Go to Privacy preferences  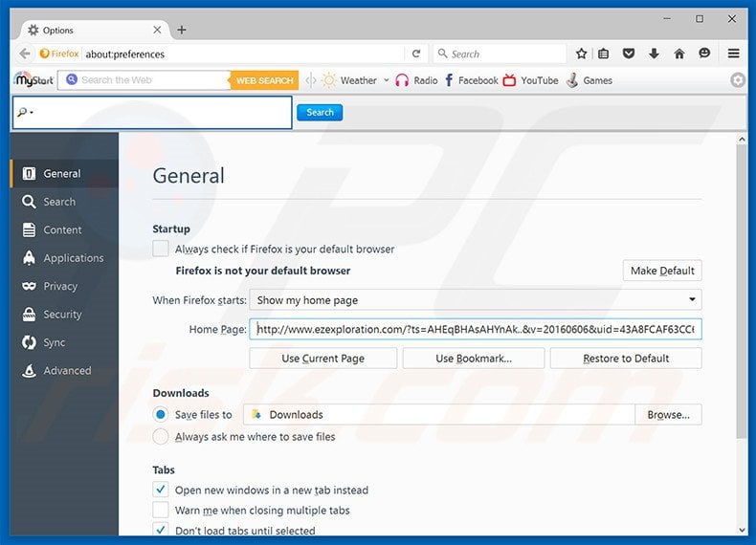pyautogui.click(x=64, y=286)
